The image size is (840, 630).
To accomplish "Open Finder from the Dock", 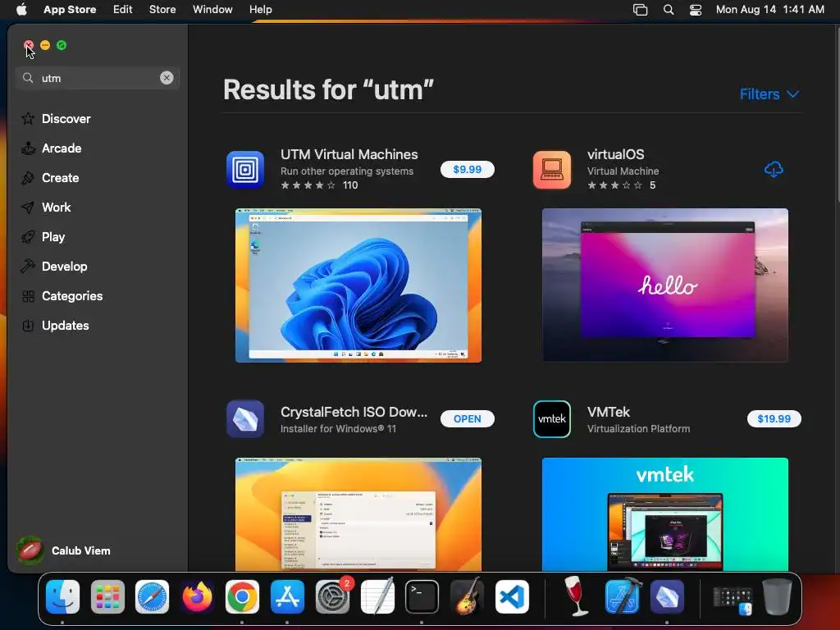I will pos(62,597).
